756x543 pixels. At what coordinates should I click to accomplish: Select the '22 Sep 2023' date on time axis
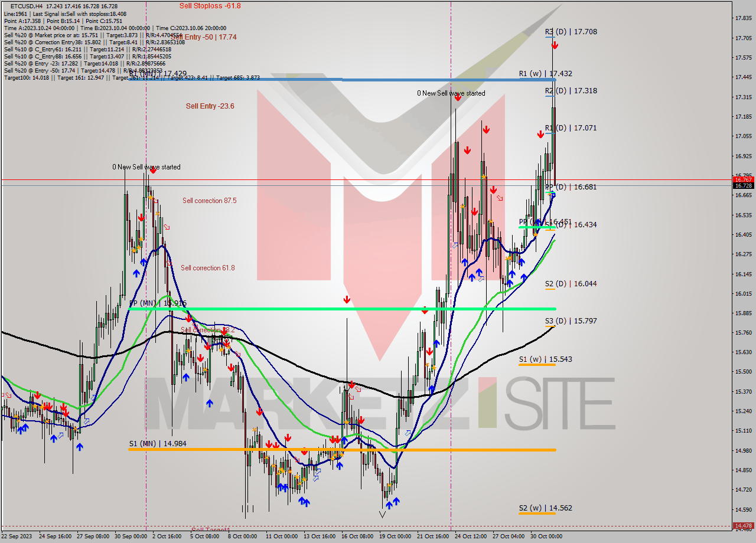(x=17, y=537)
